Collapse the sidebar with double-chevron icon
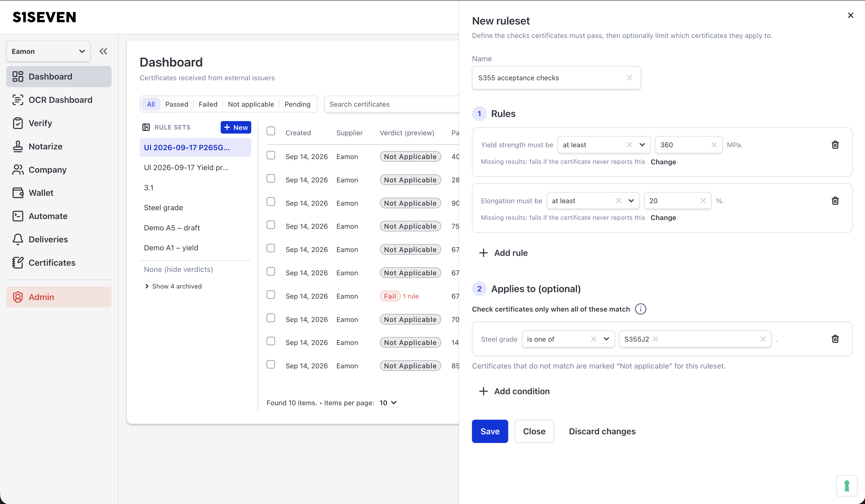The width and height of the screenshot is (865, 504). tap(103, 51)
